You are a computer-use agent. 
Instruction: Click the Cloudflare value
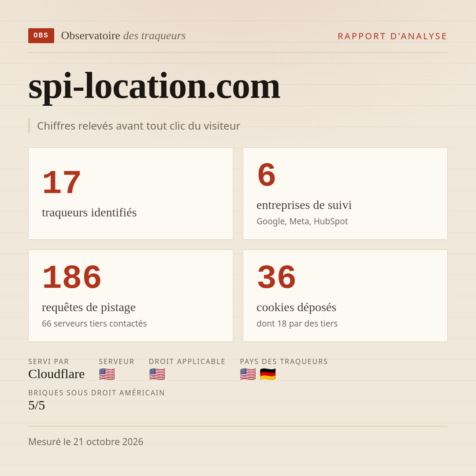coord(56,374)
